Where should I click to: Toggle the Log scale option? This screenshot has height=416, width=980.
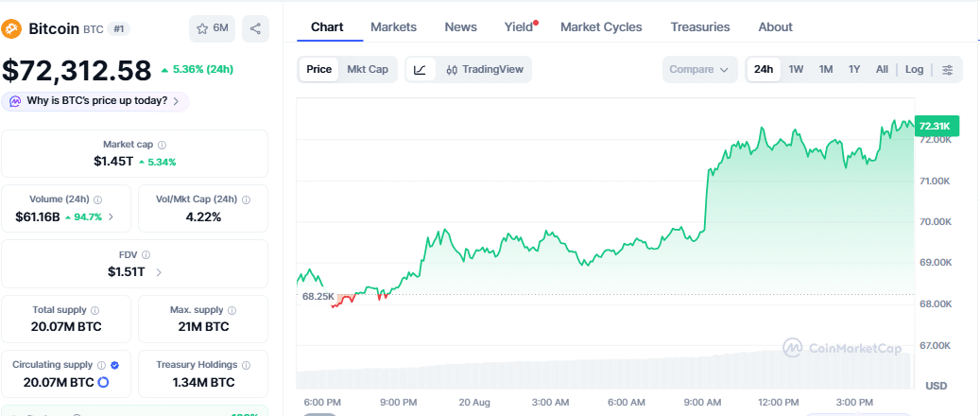pos(914,69)
